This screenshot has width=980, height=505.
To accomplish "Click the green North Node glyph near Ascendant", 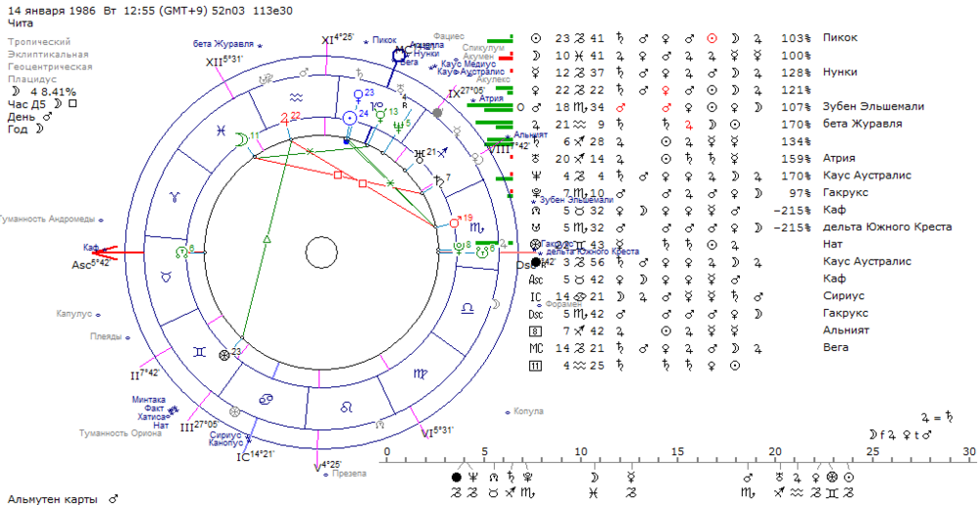I will (180, 252).
